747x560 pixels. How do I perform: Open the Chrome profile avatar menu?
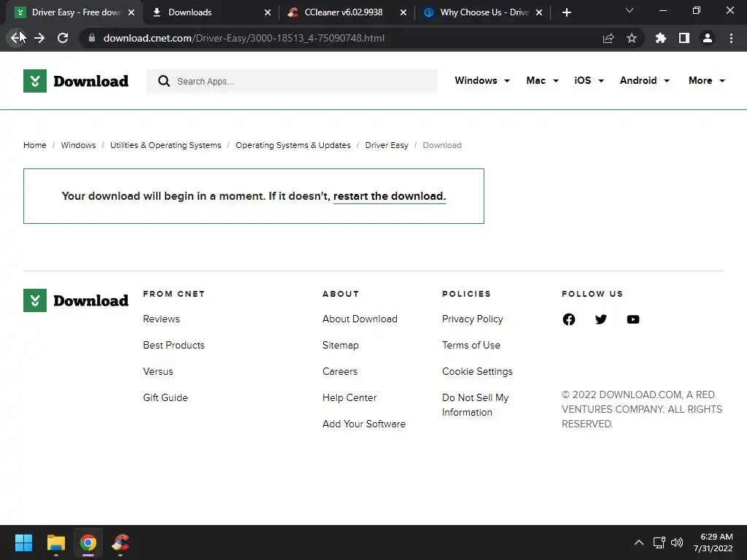[708, 38]
